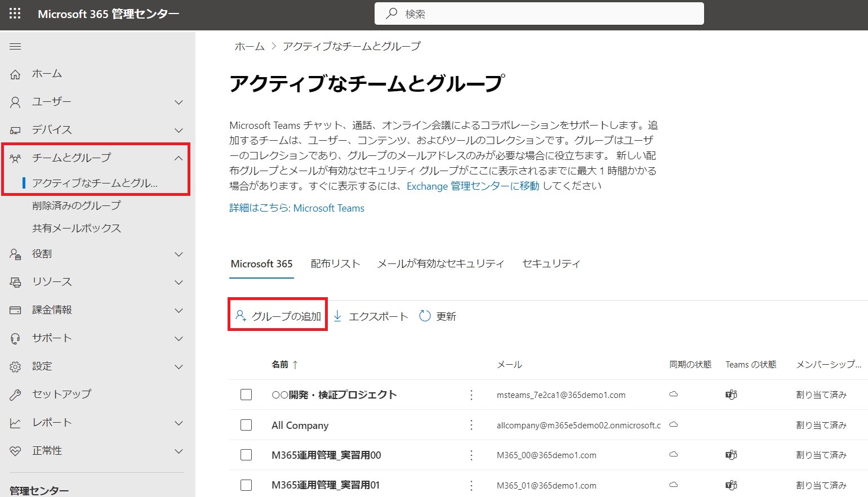Click inside the 検索 search field
The height and width of the screenshot is (497, 868).
point(539,14)
